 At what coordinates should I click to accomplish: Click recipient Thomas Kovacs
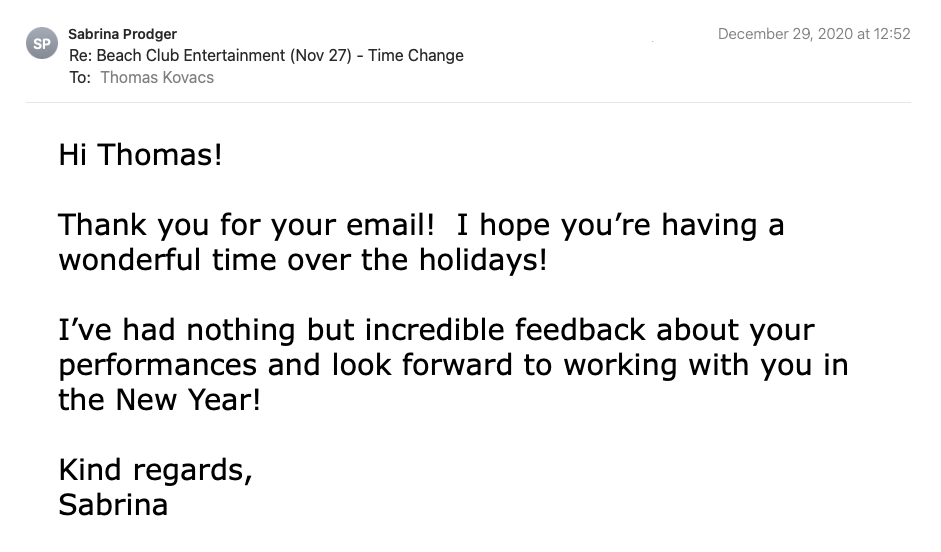tap(157, 78)
